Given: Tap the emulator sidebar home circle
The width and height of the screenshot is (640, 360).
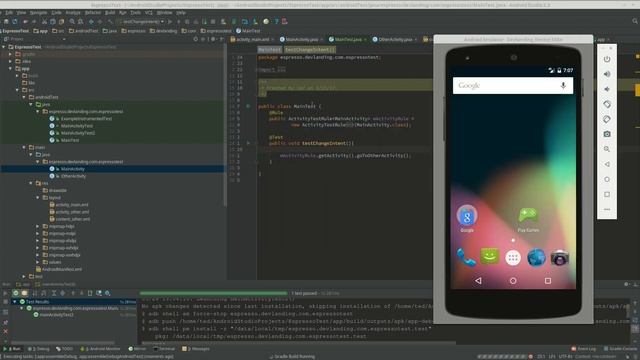Looking at the screenshot, I should [x=607, y=179].
